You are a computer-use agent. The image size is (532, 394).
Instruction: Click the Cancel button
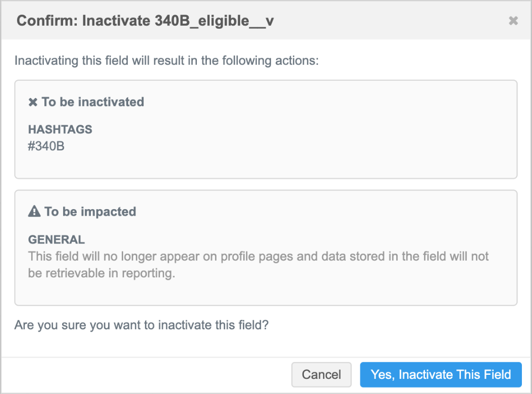(322, 375)
